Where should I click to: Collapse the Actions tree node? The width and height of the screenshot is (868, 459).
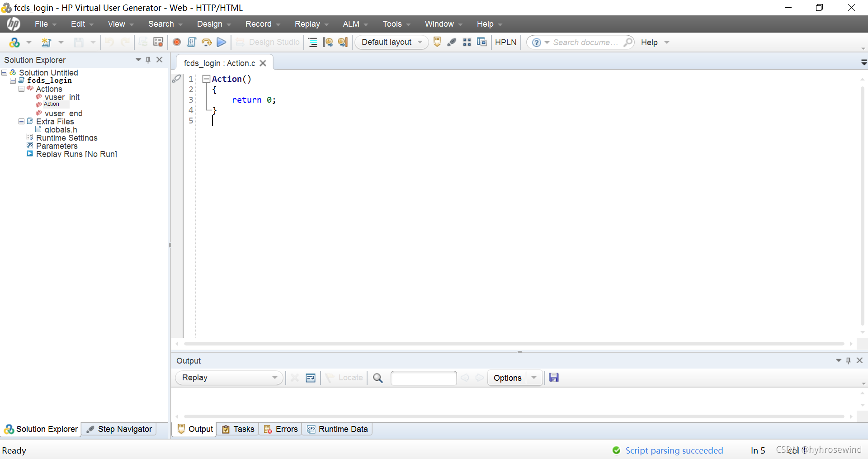(21, 89)
